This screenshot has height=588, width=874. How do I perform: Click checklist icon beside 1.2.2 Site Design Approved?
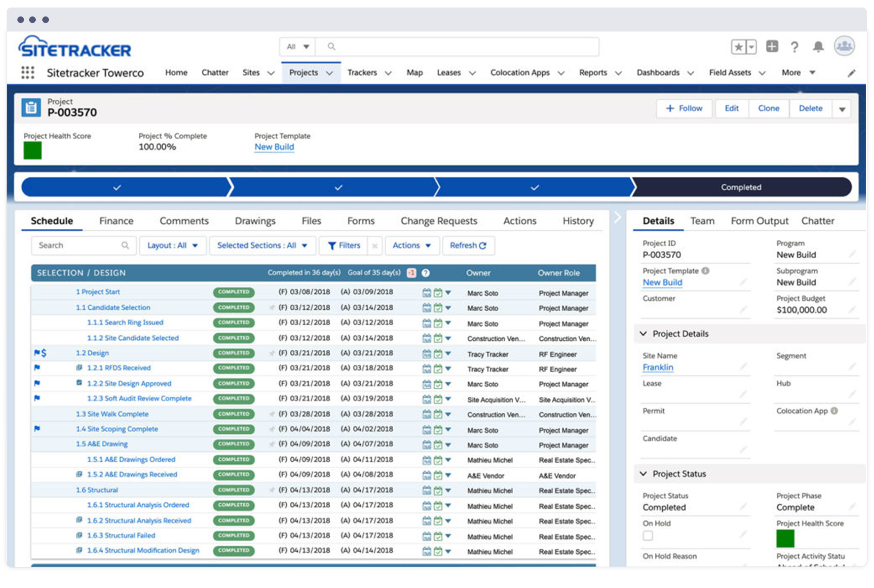(x=79, y=383)
